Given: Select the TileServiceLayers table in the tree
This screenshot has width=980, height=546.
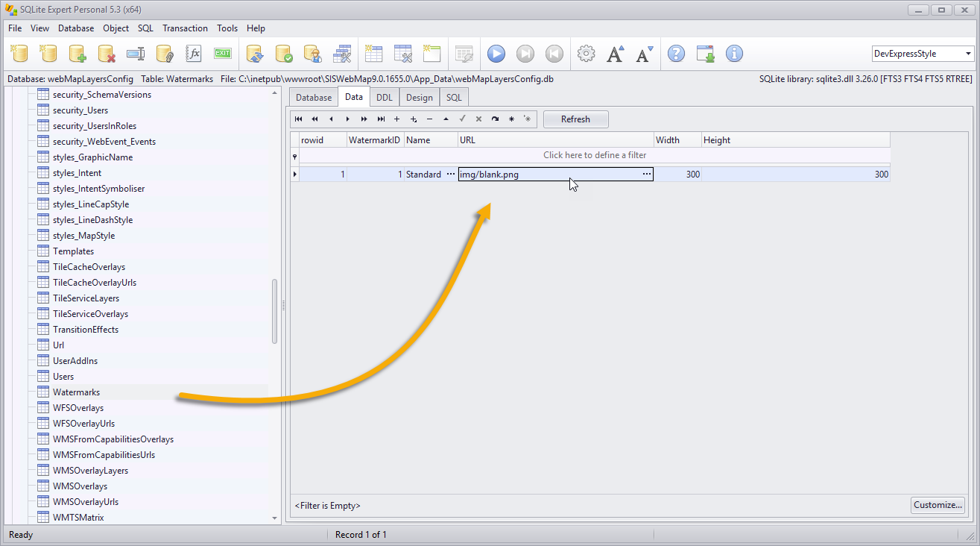Looking at the screenshot, I should (x=86, y=298).
